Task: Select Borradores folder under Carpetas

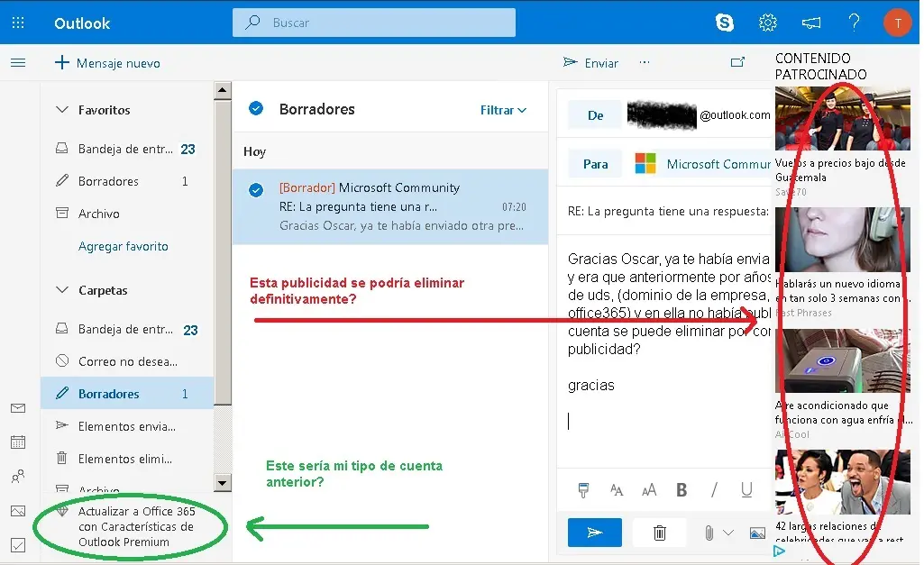Action: pyautogui.click(x=127, y=394)
